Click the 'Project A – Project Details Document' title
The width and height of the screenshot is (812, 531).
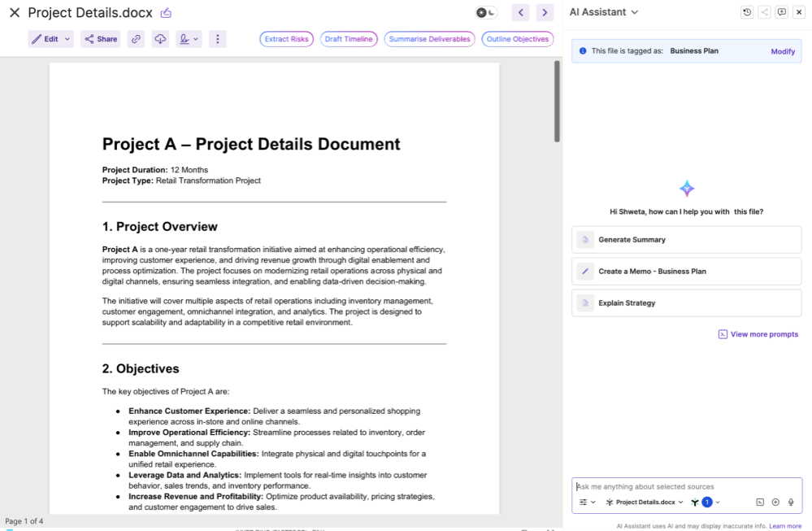click(251, 144)
